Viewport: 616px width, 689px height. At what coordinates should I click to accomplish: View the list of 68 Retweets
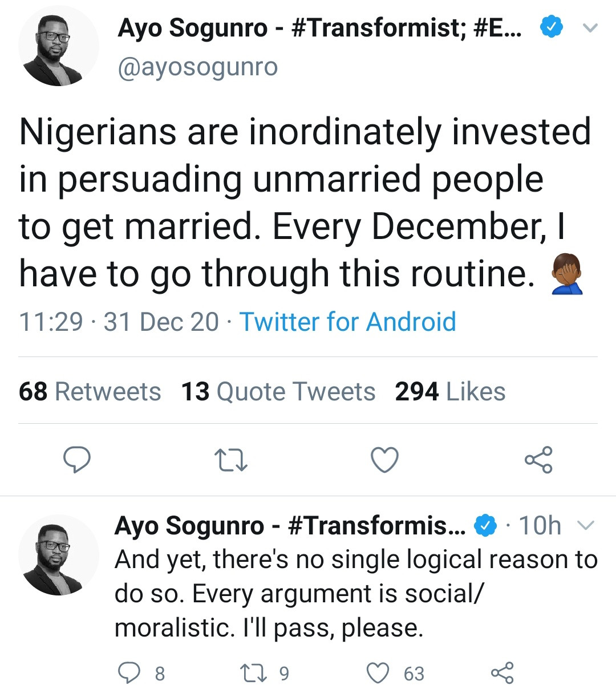click(x=90, y=392)
